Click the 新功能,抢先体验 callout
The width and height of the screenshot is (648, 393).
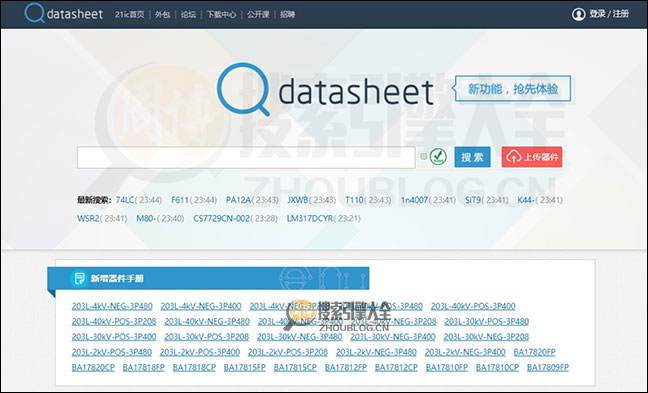click(x=512, y=88)
